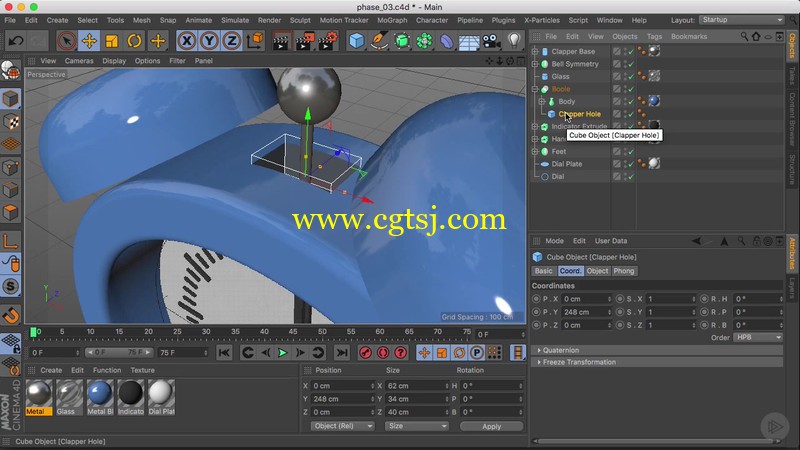Open the Simulate menu

pos(235,20)
